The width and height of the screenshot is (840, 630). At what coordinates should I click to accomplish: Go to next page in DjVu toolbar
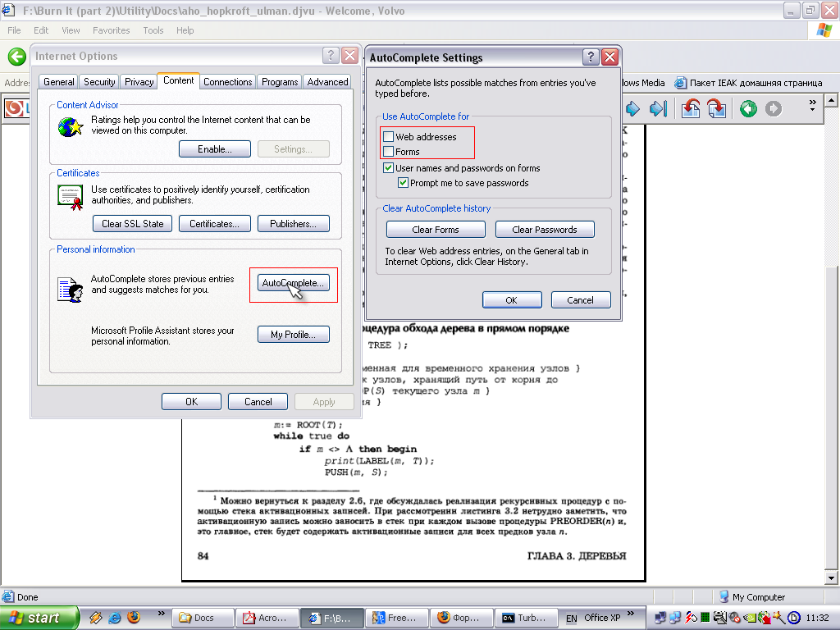(632, 108)
